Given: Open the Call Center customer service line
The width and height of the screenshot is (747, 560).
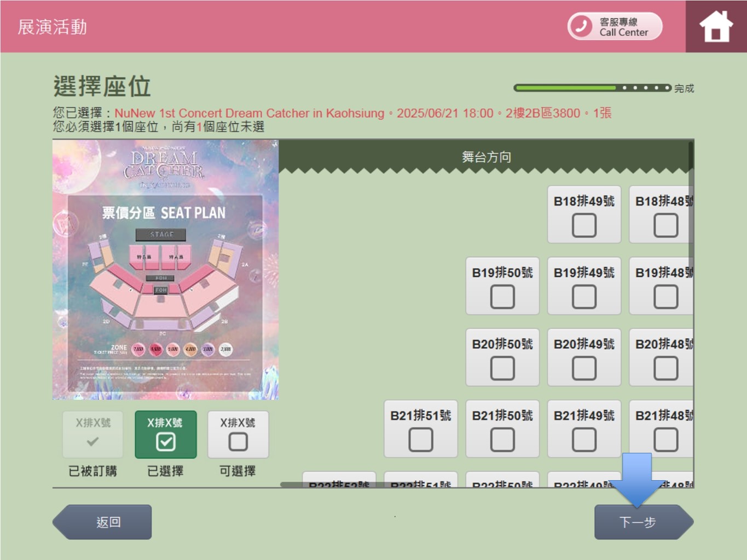Looking at the screenshot, I should (x=615, y=26).
